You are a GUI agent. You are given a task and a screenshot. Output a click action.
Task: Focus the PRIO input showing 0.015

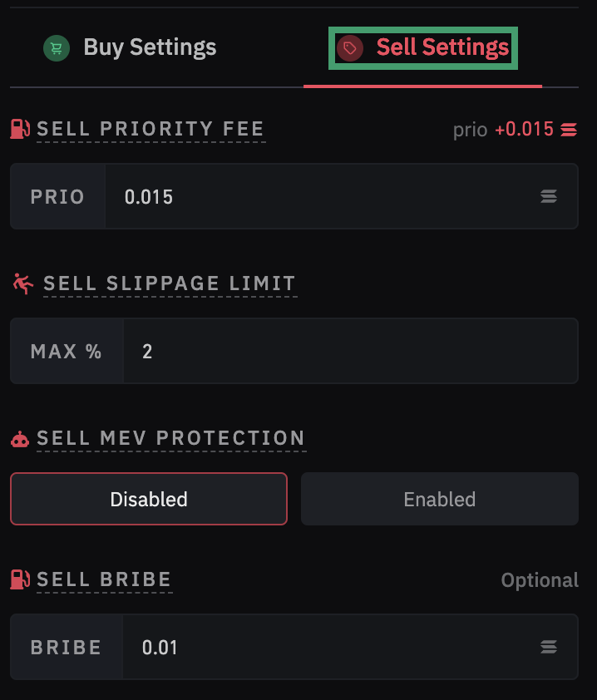tap(324, 196)
